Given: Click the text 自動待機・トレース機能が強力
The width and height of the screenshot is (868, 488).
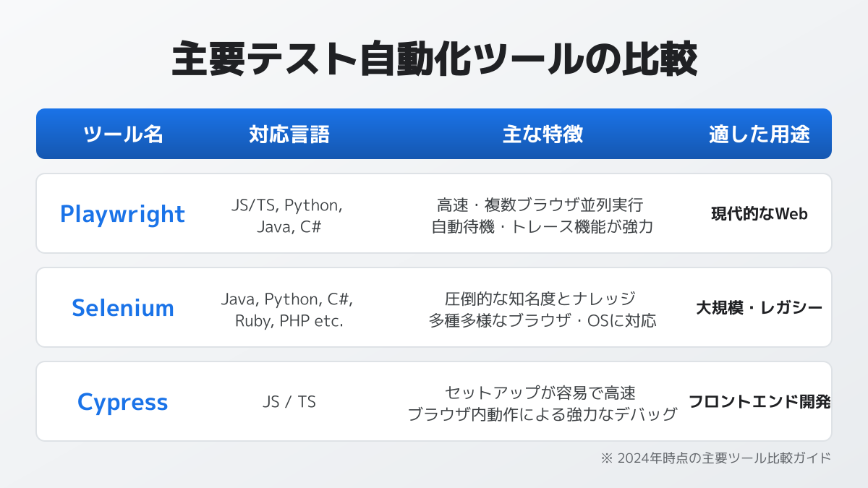Looking at the screenshot, I should (x=542, y=226).
